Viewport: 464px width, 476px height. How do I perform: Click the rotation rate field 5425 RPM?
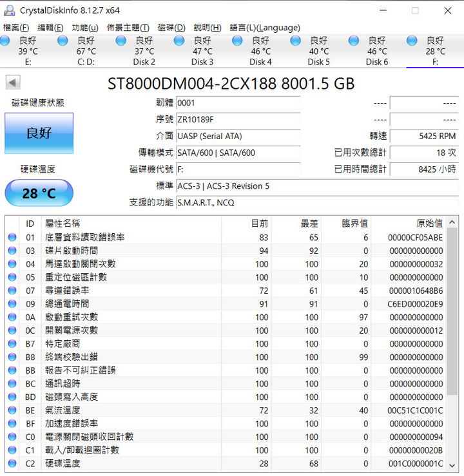[x=424, y=136]
